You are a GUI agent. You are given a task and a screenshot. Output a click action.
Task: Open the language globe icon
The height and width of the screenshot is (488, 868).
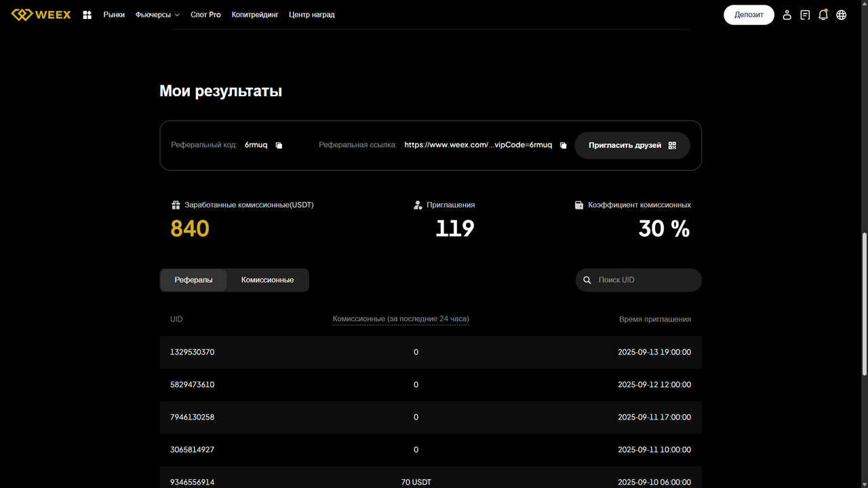tap(841, 15)
